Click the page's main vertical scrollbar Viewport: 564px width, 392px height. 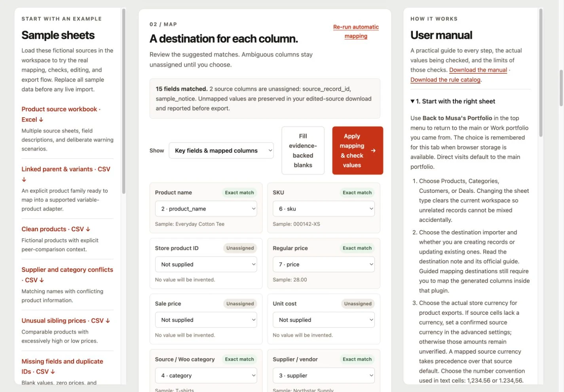tap(561, 88)
